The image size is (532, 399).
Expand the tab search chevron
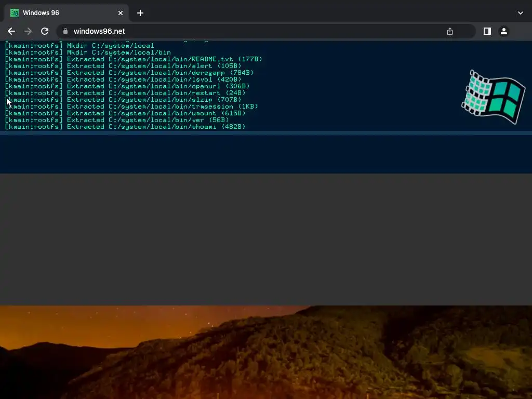click(x=521, y=13)
